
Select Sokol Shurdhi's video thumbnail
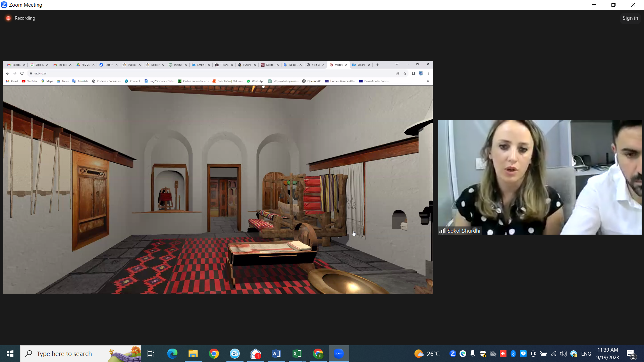[539, 177]
